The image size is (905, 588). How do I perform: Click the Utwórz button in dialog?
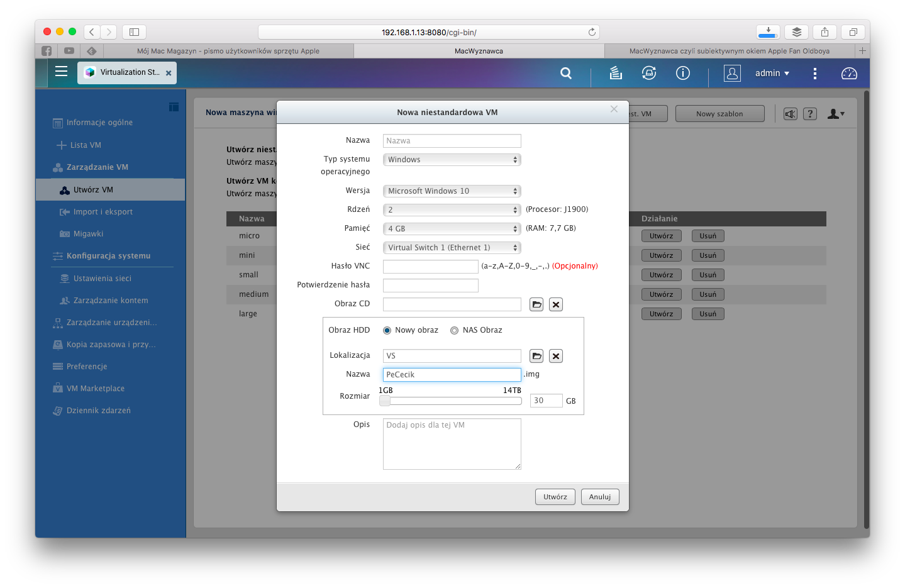[555, 497]
